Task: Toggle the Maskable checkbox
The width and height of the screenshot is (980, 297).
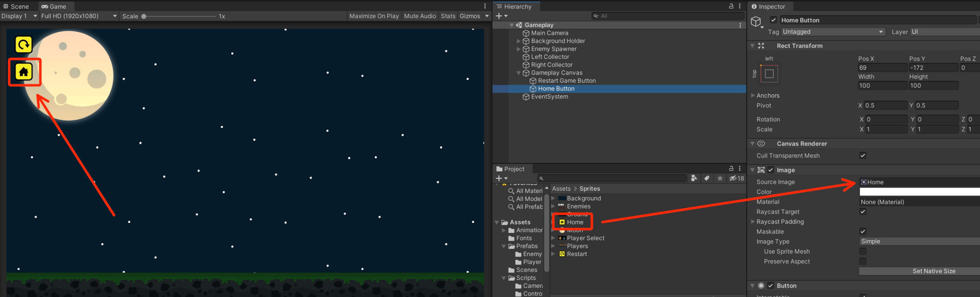Action: pos(862,232)
